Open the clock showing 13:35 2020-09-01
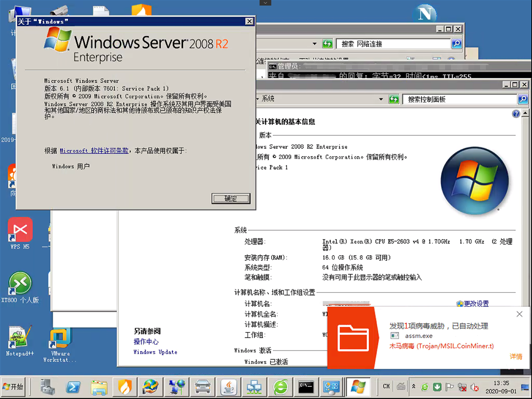Viewport: 532px width, 399px height. 501,387
